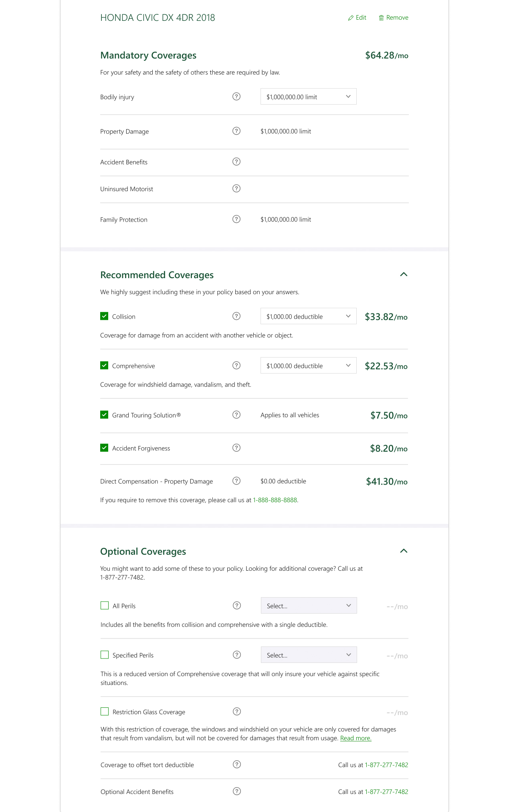This screenshot has height=812, width=513.
Task: Open Family Protection help icon
Action: click(x=236, y=219)
